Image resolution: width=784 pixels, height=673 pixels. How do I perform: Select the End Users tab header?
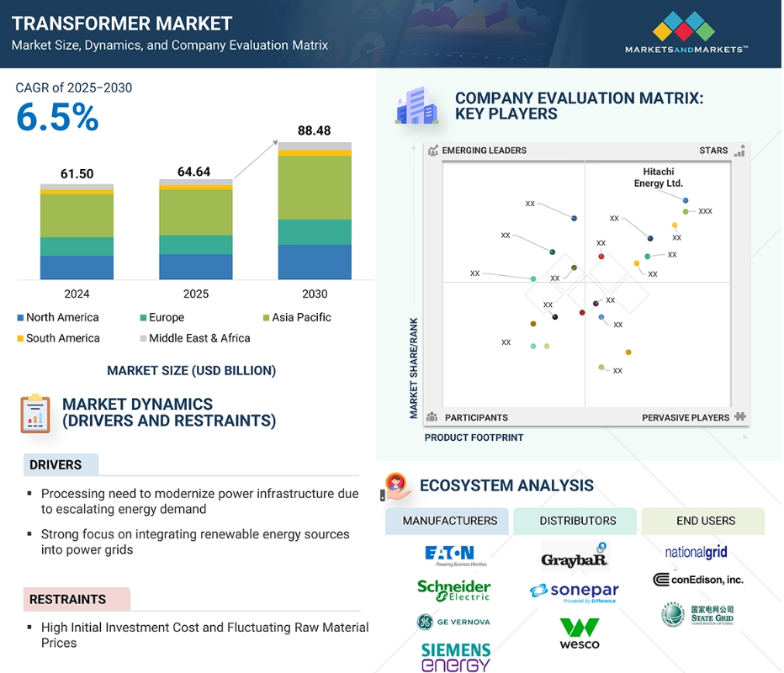pos(703,521)
